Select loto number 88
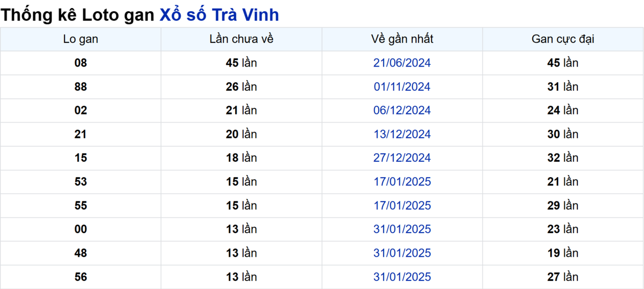Image resolution: width=644 pixels, height=289 pixels. tap(80, 86)
